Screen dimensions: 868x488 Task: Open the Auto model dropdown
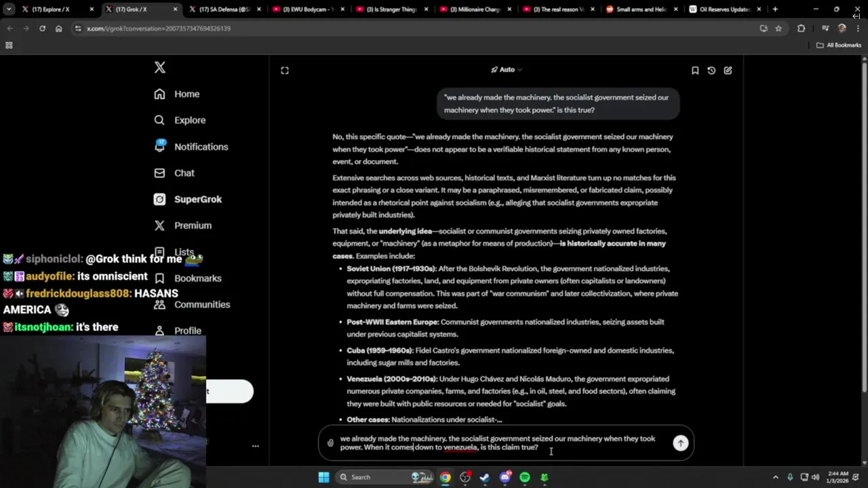[507, 70]
